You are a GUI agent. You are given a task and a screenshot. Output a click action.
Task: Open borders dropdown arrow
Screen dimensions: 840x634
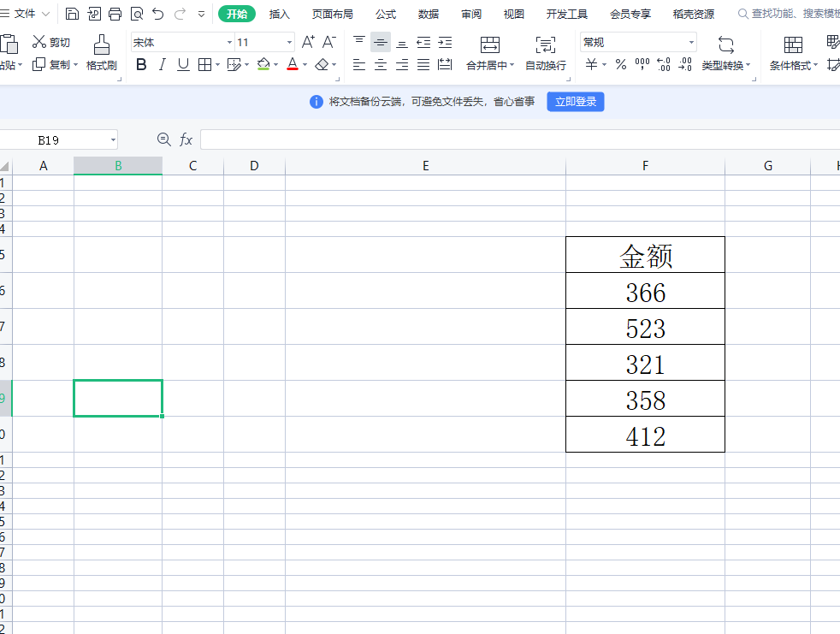tap(217, 65)
